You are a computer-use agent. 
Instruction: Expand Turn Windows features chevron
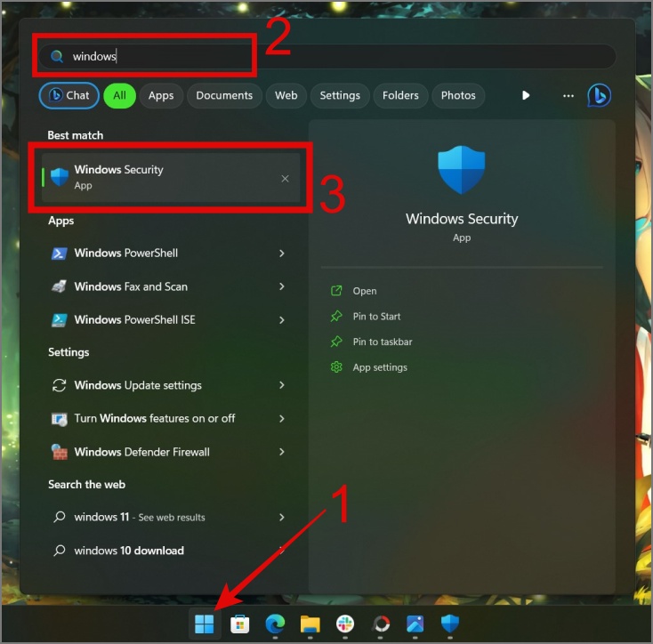[x=282, y=418]
